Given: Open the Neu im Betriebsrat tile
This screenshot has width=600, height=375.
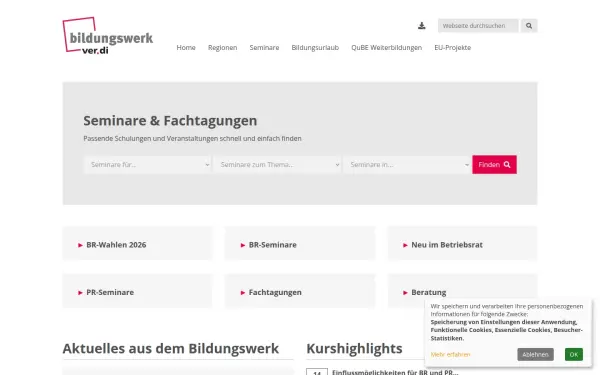Looking at the screenshot, I should (462, 243).
